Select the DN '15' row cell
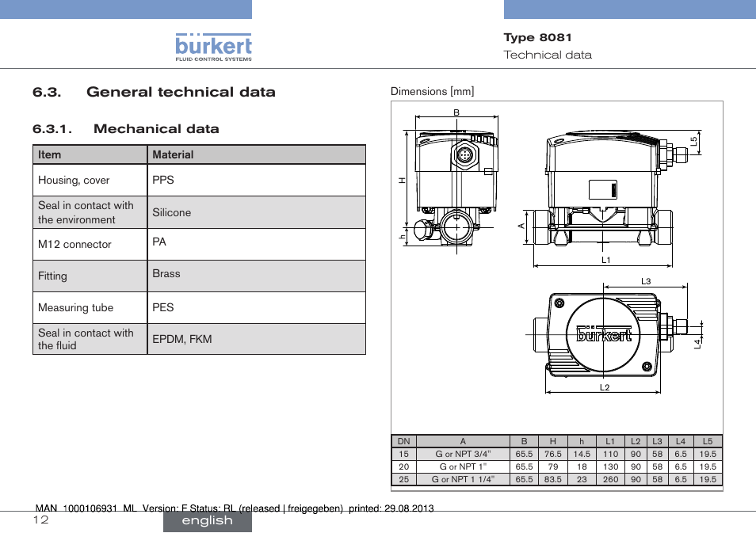Viewport: 756px width, 533px height. (x=403, y=454)
